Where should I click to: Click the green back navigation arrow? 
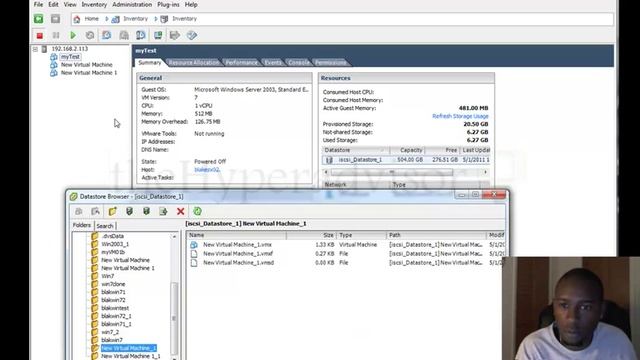(x=39, y=19)
